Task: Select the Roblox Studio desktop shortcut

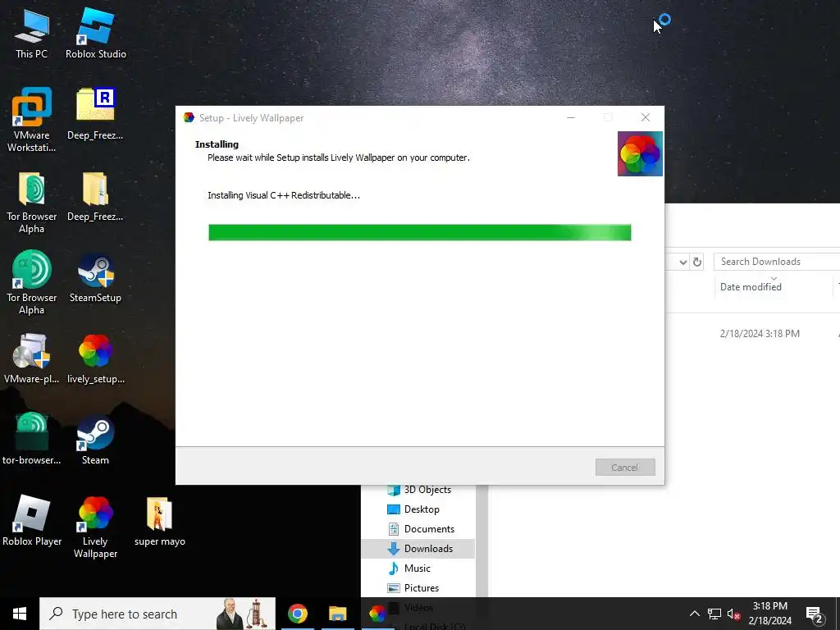Action: tap(95, 33)
